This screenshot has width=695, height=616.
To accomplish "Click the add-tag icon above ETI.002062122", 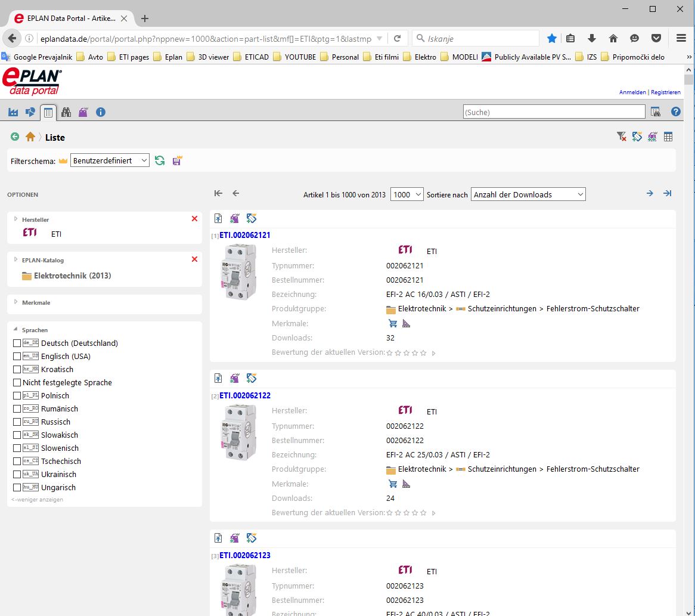I will coord(252,377).
